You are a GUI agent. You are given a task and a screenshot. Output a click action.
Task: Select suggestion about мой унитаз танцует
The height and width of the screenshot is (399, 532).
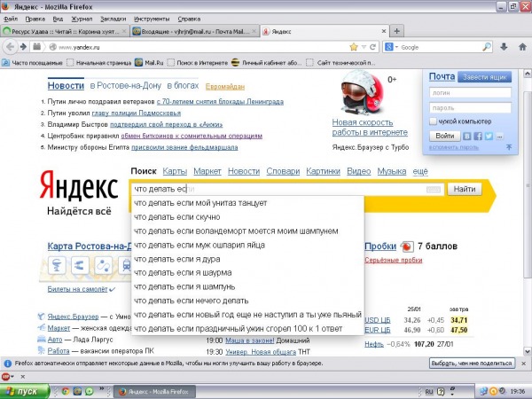click(247, 203)
